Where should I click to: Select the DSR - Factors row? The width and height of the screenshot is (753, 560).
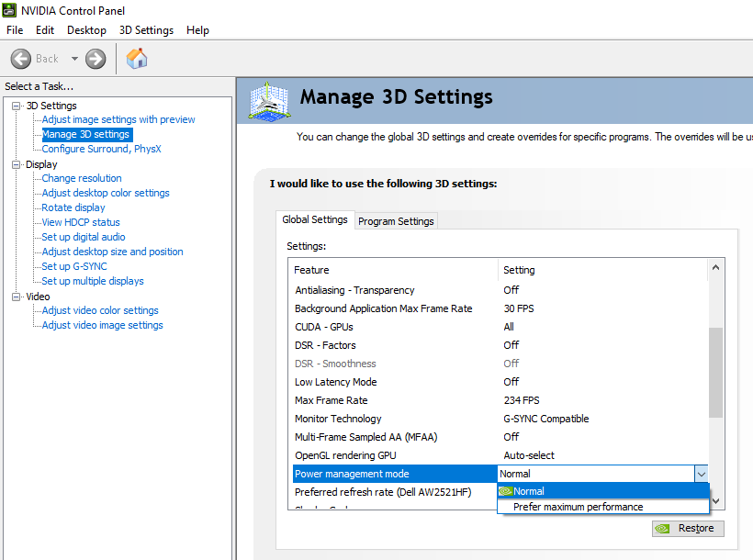tap(500, 345)
